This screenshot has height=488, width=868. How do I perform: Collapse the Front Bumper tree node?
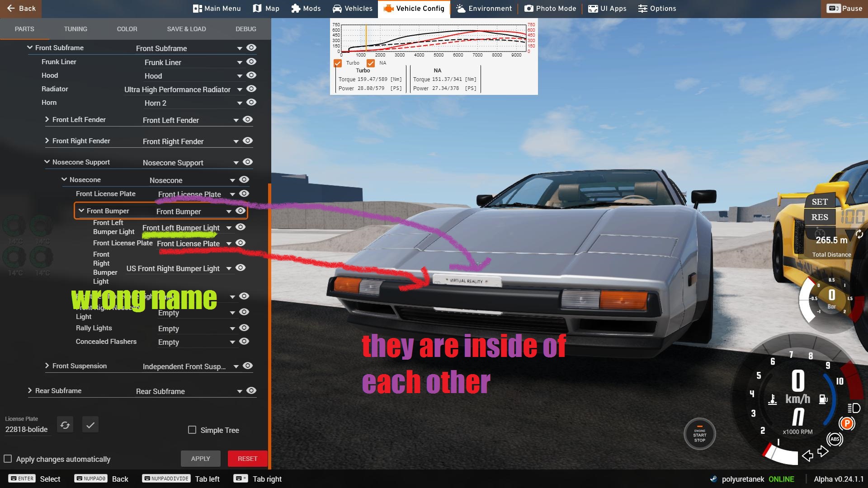[81, 211]
